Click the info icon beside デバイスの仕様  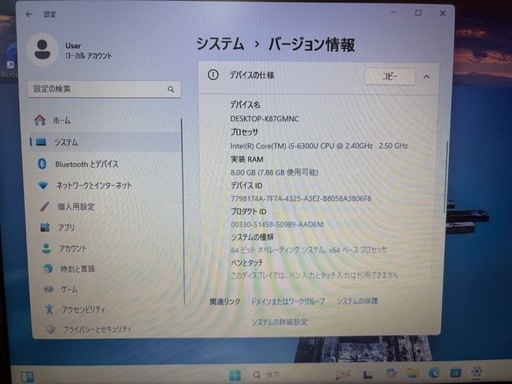pyautogui.click(x=213, y=75)
